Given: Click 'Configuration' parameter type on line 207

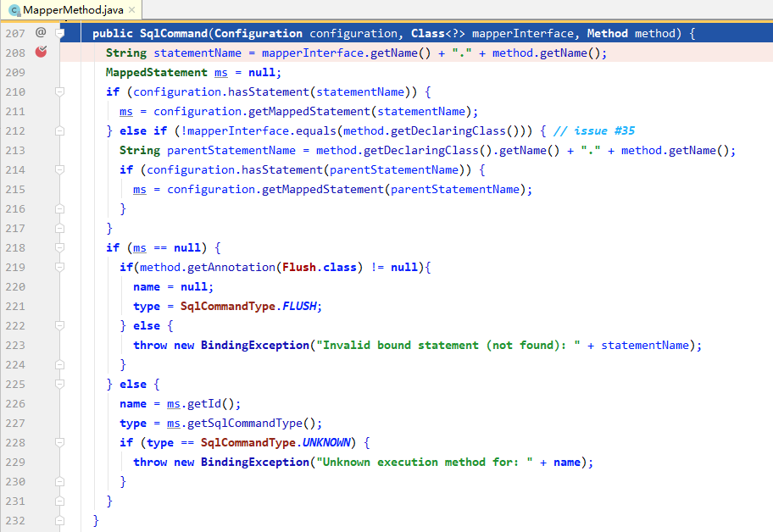Looking at the screenshot, I should (x=259, y=34).
